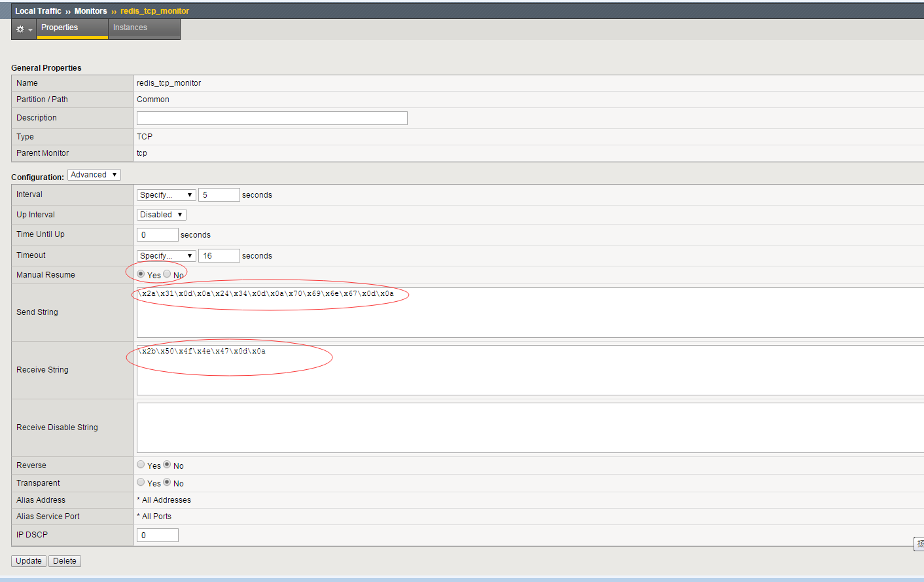Viewport: 924px width, 582px height.
Task: Switch to the Instances tab
Action: (x=144, y=28)
